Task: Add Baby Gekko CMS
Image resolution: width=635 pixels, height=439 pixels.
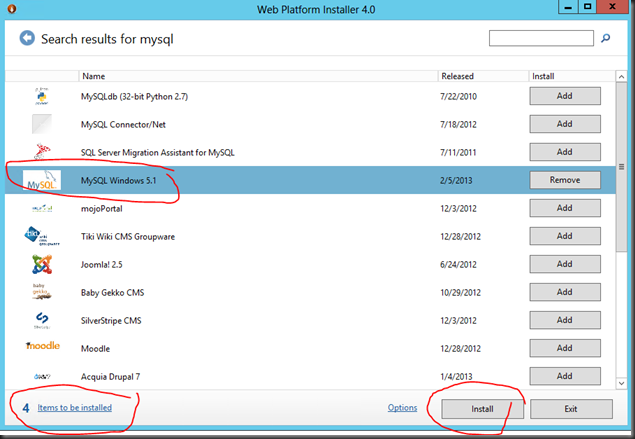Action: 565,292
